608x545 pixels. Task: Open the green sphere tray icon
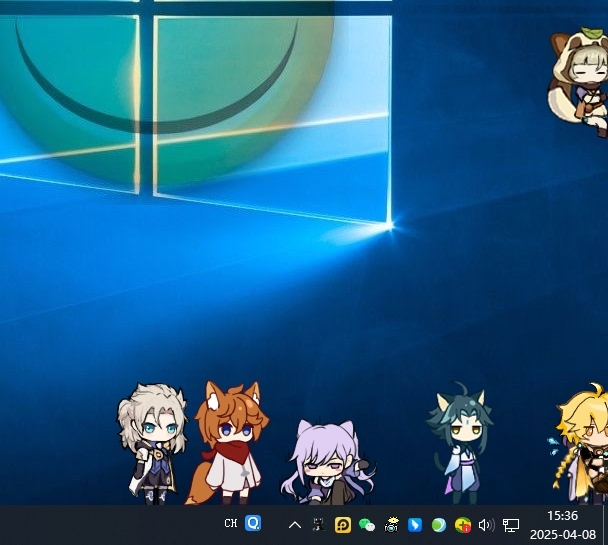point(439,525)
